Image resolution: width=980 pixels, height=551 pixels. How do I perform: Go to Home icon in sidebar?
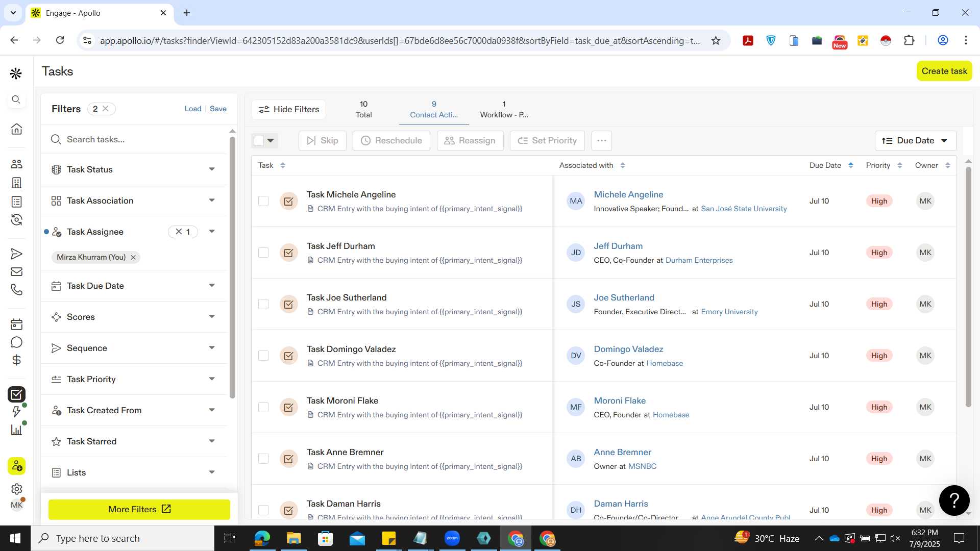16,129
